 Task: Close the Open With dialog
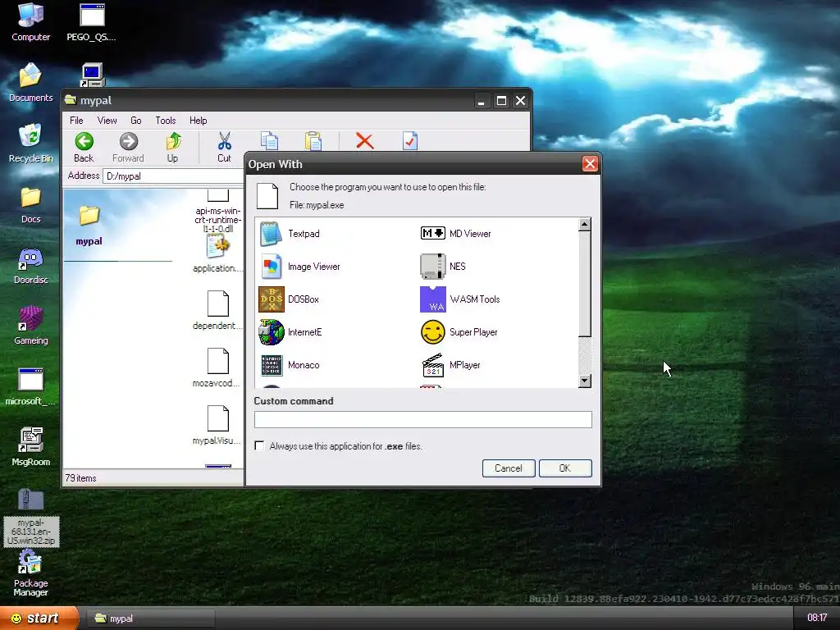590,164
